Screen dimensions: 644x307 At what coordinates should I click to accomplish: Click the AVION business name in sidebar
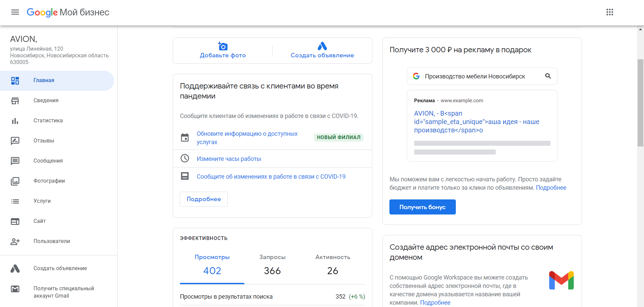pos(23,39)
